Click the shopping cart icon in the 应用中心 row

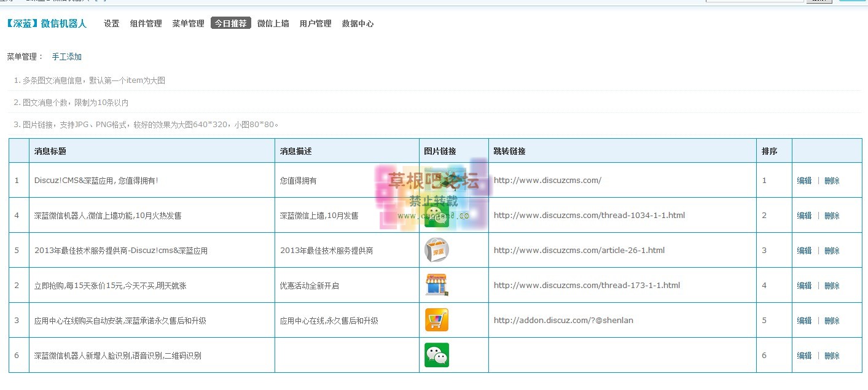437,320
